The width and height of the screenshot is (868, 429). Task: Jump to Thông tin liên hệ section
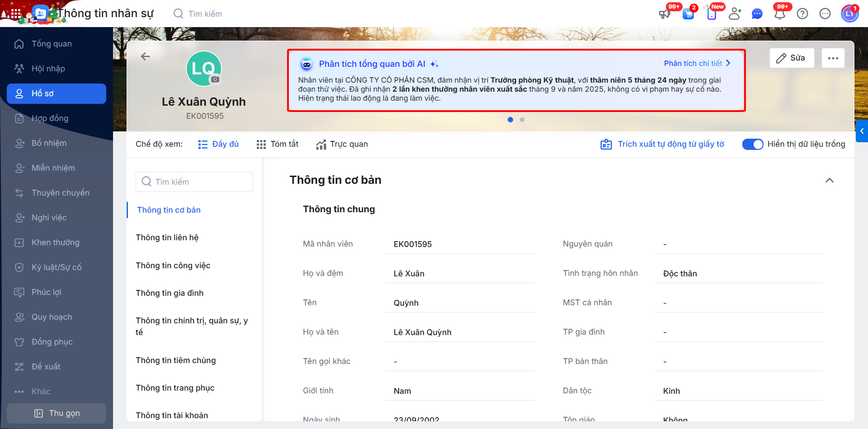[167, 238]
